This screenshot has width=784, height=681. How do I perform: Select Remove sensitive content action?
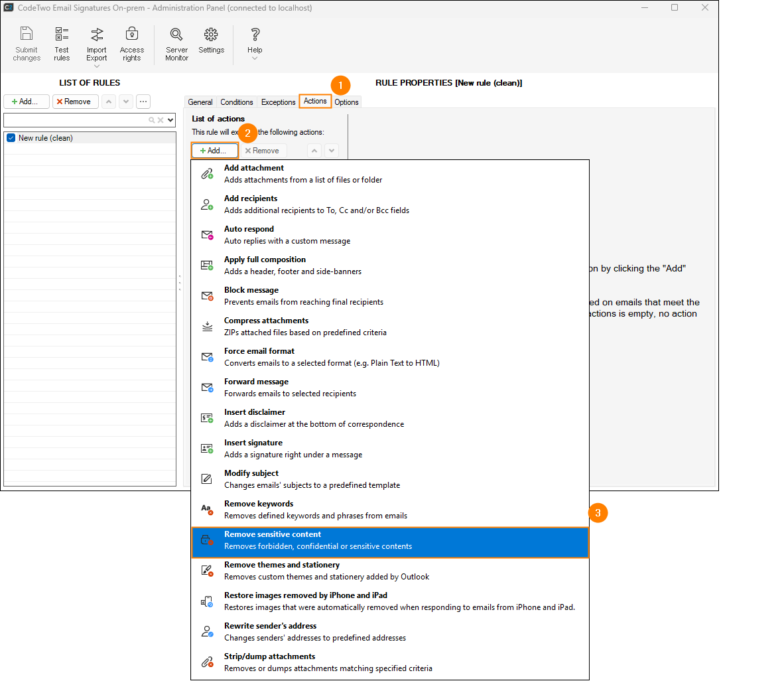tap(389, 540)
